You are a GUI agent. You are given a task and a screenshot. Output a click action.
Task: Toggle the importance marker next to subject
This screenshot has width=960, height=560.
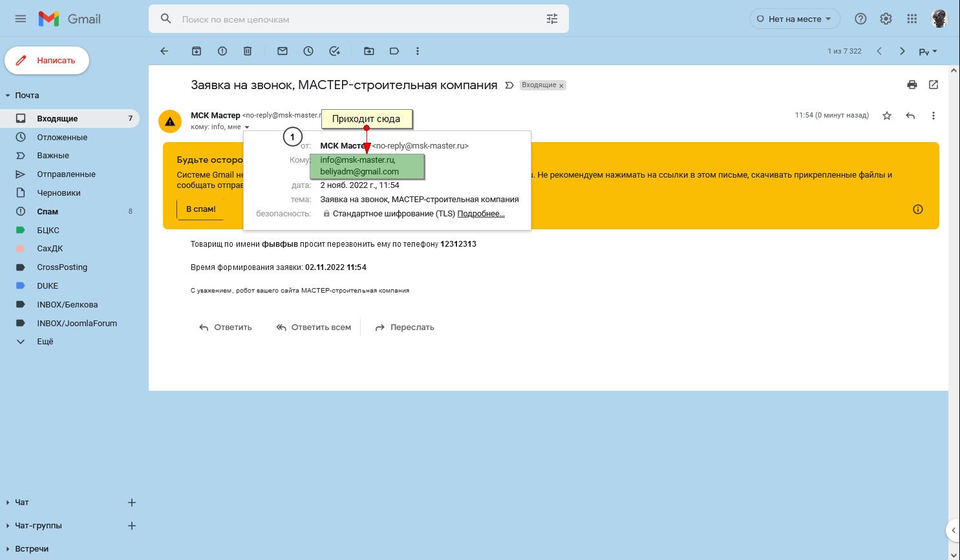(509, 85)
